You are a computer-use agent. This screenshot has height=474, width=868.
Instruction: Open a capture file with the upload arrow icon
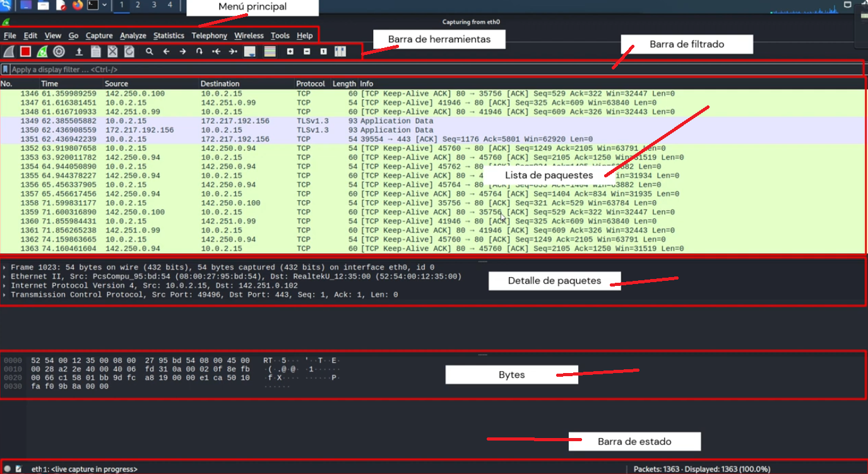point(80,52)
